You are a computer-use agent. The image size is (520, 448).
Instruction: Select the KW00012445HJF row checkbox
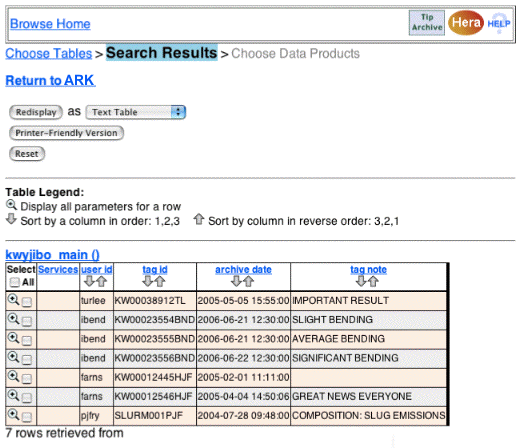coord(27,379)
